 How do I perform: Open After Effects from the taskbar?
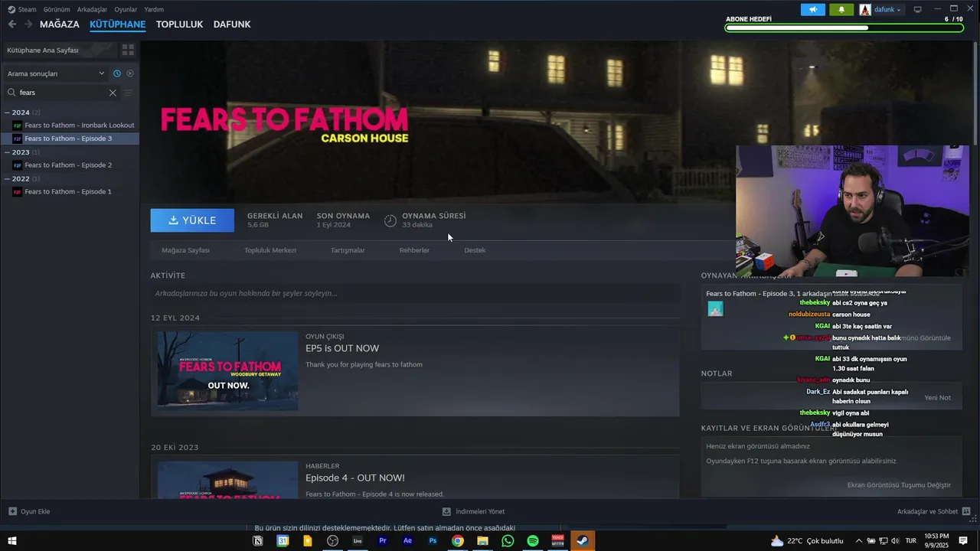[407, 541]
